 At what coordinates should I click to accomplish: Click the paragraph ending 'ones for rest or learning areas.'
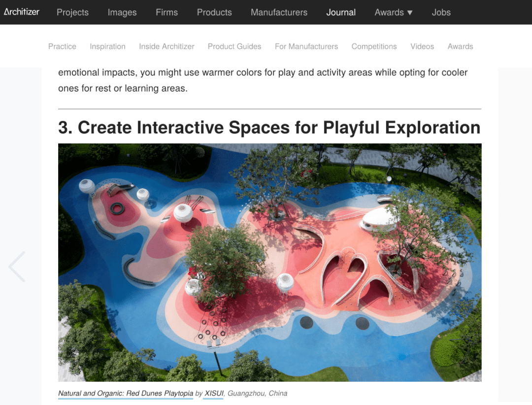click(x=263, y=80)
